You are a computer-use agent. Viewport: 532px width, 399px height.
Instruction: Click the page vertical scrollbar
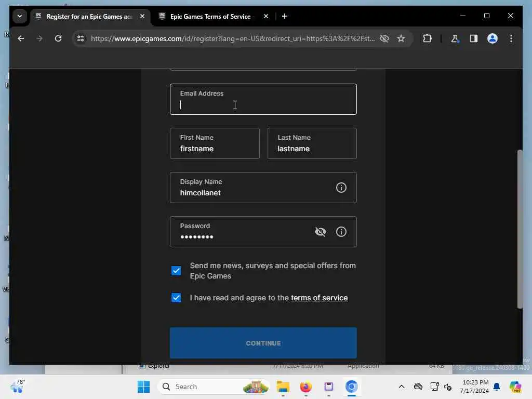(x=520, y=229)
